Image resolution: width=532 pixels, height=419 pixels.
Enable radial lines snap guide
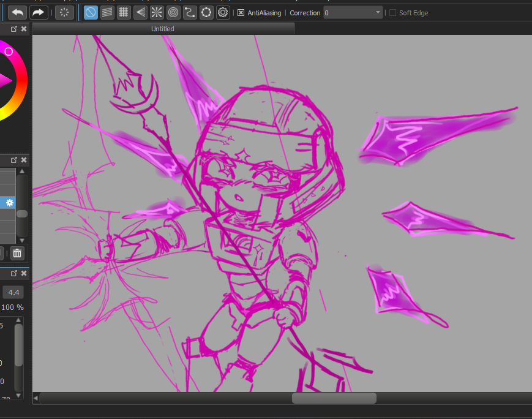tap(157, 13)
